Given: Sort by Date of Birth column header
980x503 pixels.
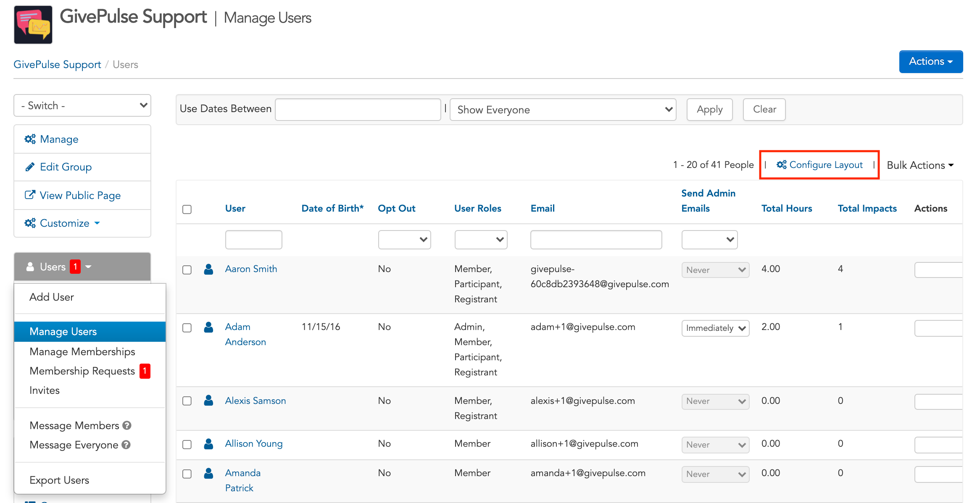Looking at the screenshot, I should [x=332, y=208].
